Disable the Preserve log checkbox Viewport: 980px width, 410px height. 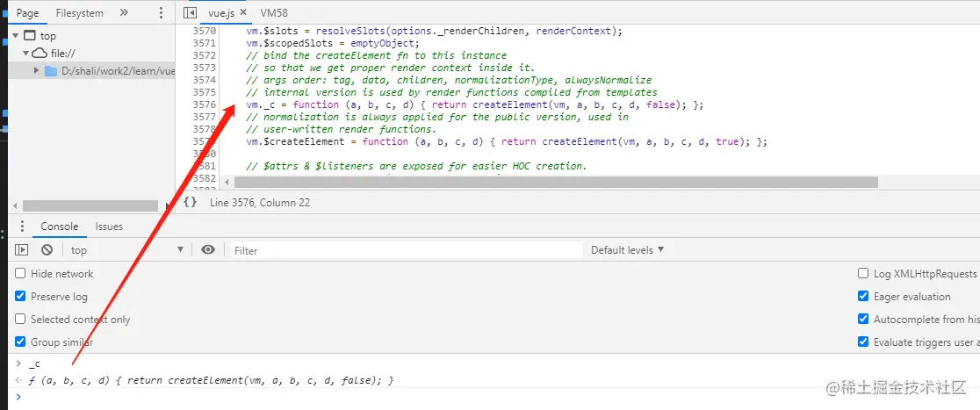pos(20,296)
